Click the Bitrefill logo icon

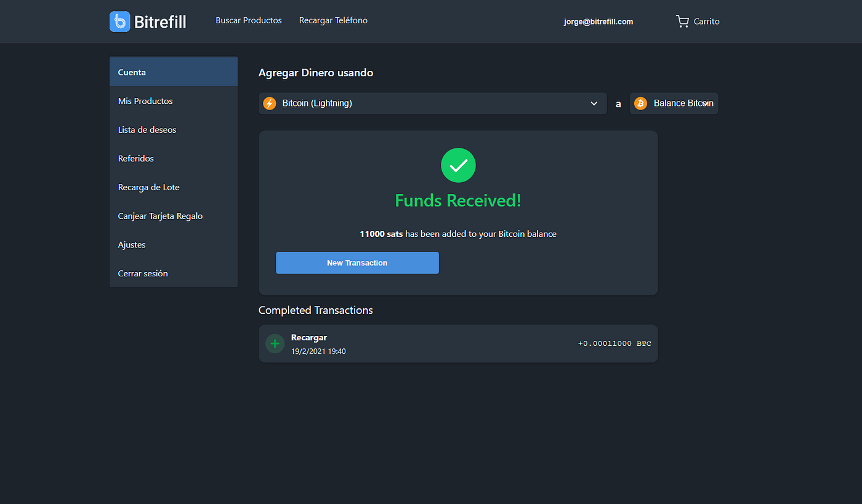point(119,22)
